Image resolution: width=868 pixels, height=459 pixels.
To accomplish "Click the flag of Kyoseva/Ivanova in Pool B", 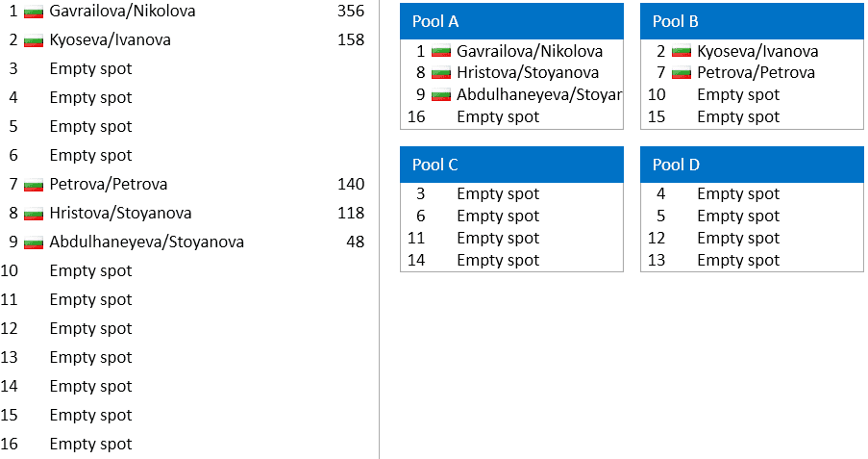I will coord(682,52).
